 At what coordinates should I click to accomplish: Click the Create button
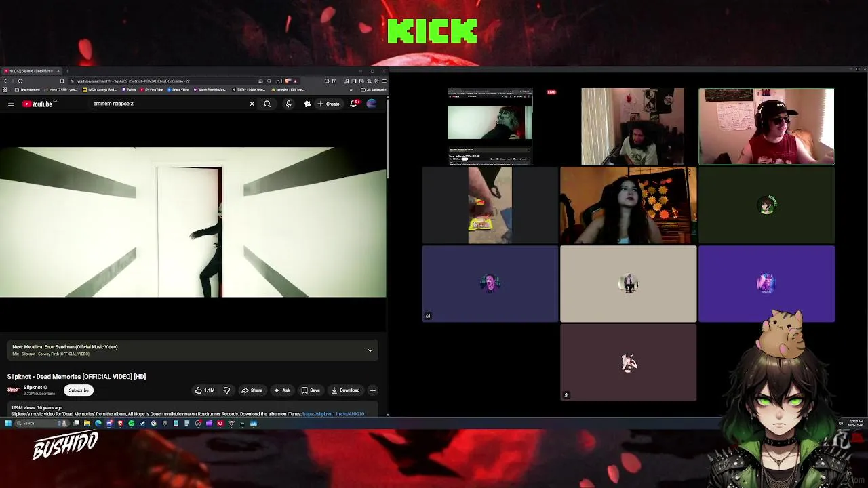329,104
